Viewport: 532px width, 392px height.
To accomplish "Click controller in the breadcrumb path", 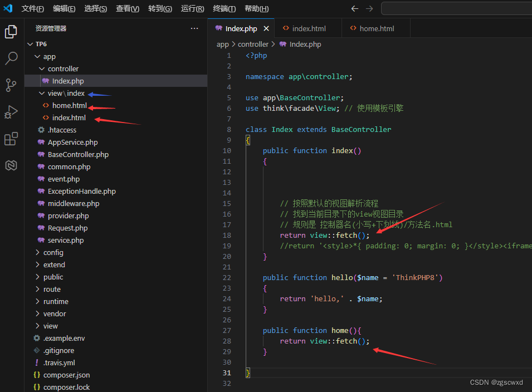I will [253, 44].
